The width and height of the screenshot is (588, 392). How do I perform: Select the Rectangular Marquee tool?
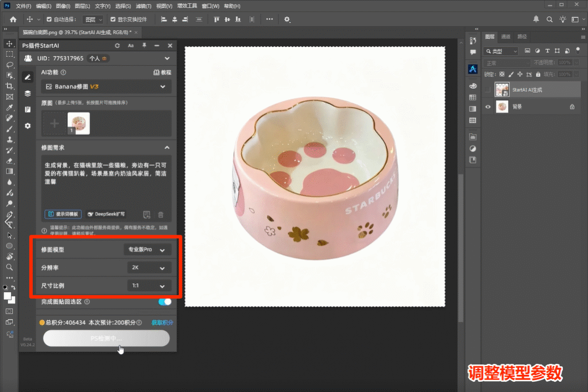coord(9,55)
